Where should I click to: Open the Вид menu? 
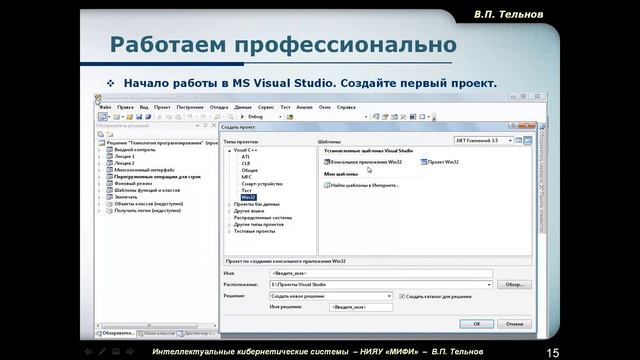144,107
